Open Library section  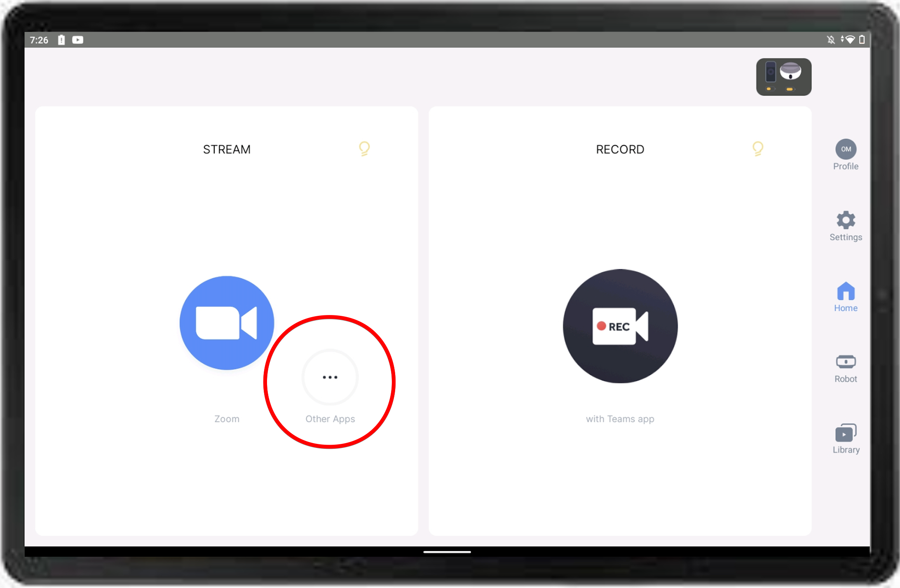pyautogui.click(x=846, y=438)
